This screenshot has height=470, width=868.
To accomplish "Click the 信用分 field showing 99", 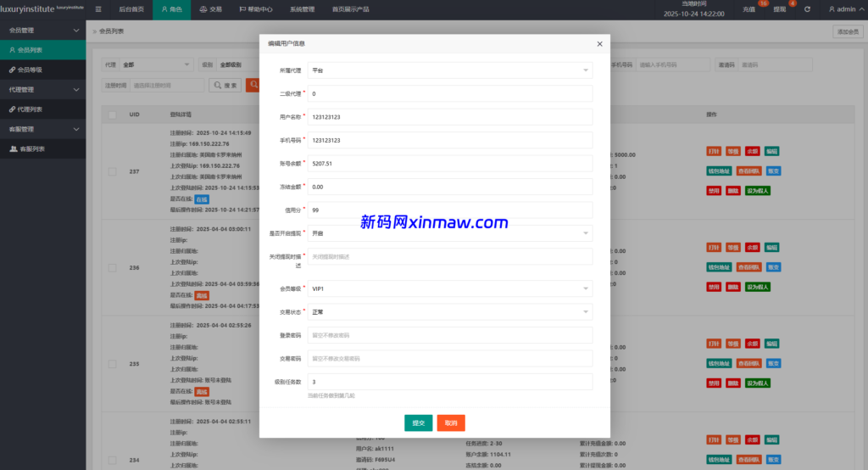I will (x=450, y=210).
